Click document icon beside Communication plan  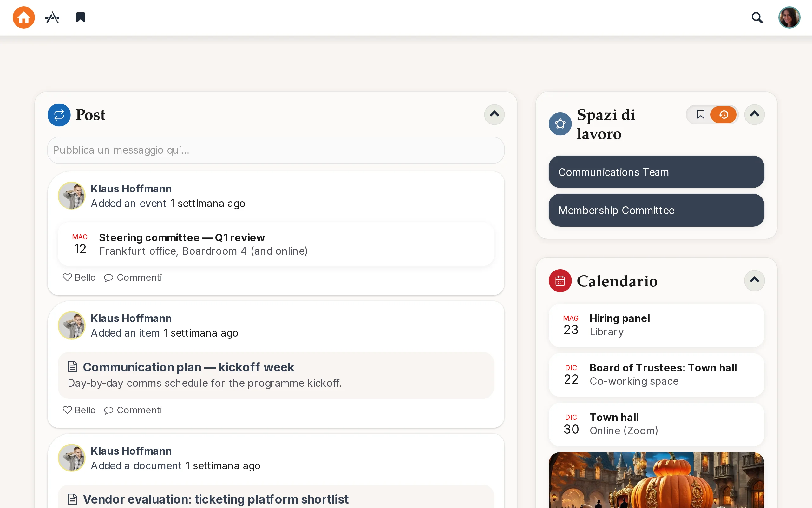click(72, 366)
